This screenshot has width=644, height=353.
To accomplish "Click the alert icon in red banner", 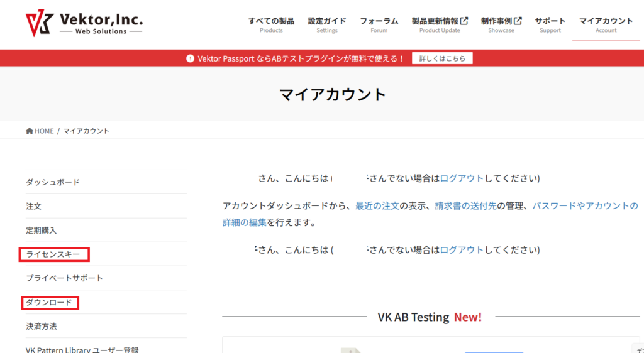I will [x=190, y=58].
